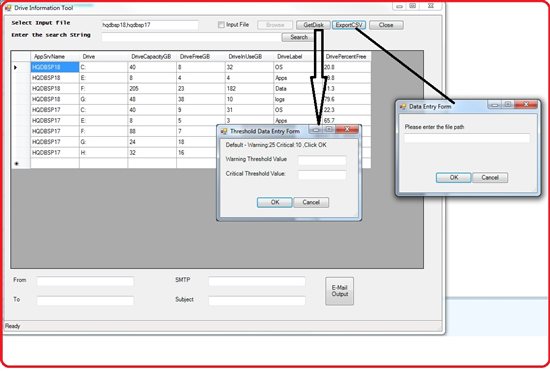
Task: Select percent free cell 22.3 for HQDBSP17 C:
Action: [x=347, y=110]
